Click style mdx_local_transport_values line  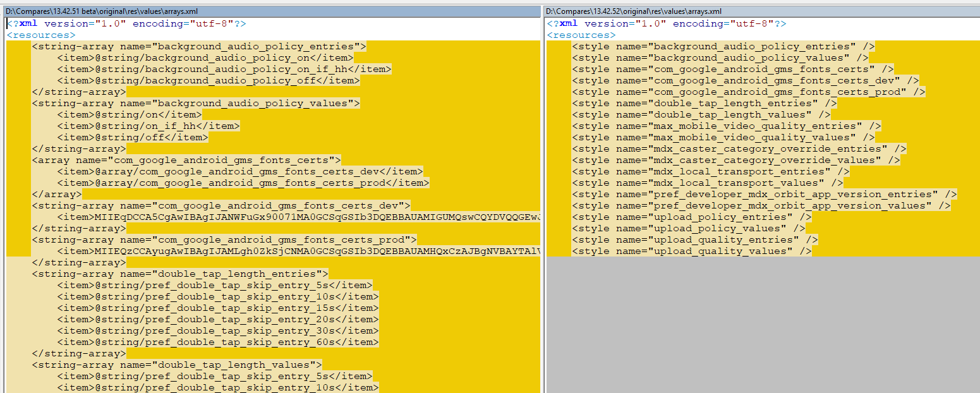708,183
